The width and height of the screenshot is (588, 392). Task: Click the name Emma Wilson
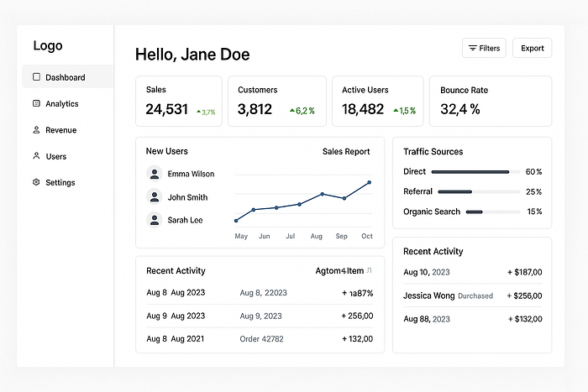(x=191, y=174)
